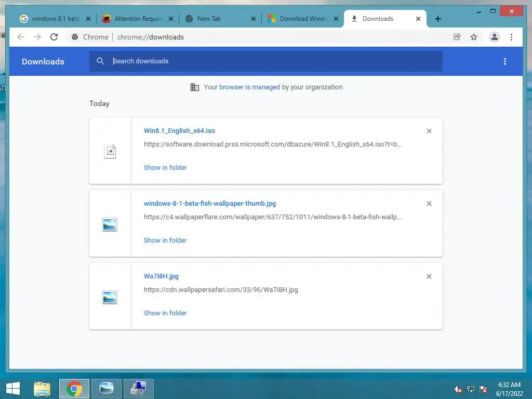Show Win8.1_English_x64.iso in folder

pyautogui.click(x=165, y=168)
